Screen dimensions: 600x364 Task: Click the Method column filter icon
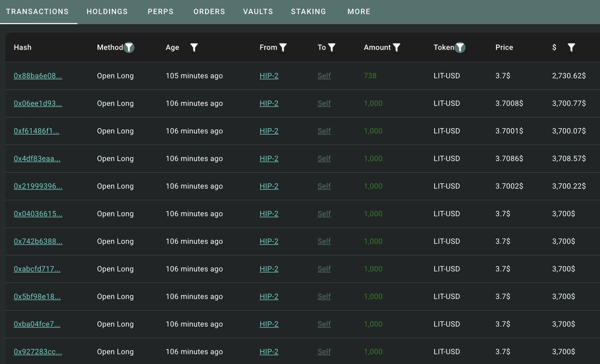[x=129, y=47]
